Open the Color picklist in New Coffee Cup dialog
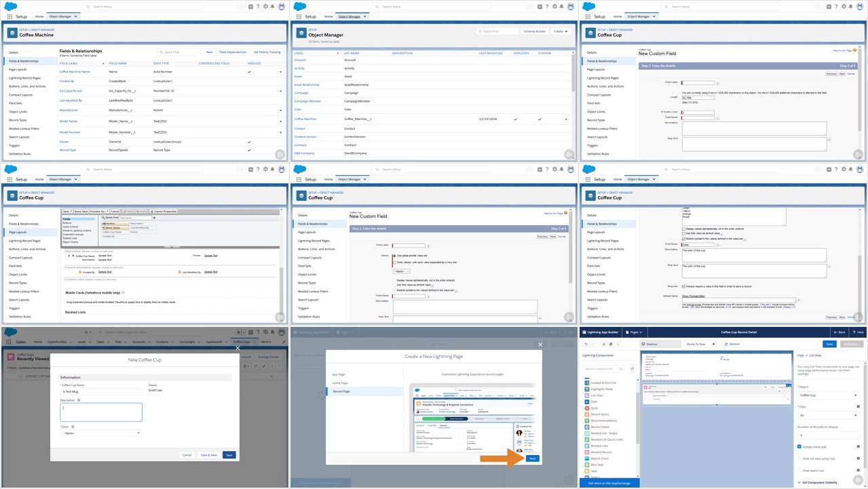Image resolution: width=868 pixels, height=489 pixels. tap(100, 433)
